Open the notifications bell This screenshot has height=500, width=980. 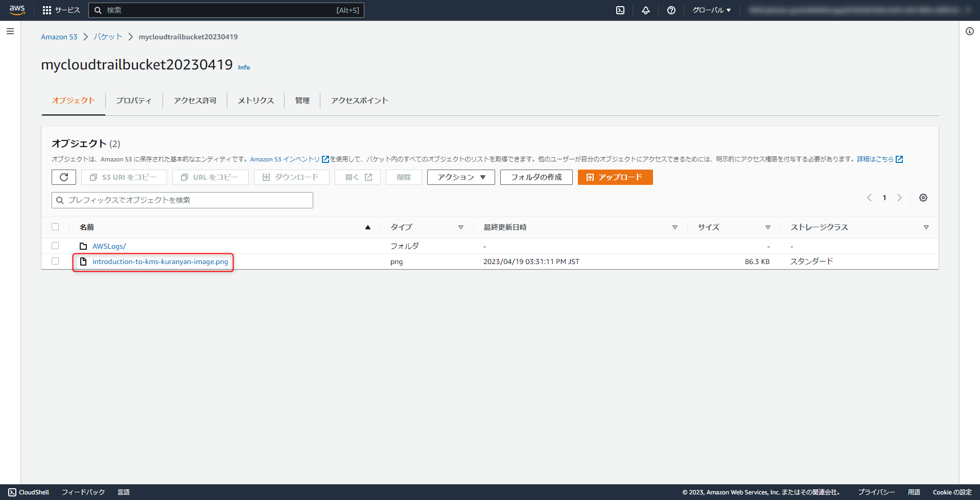[645, 10]
